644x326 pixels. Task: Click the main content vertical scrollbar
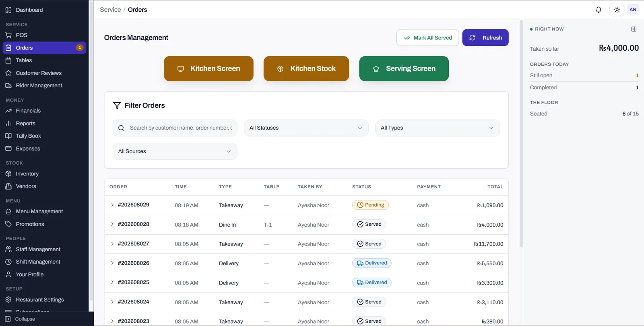coord(521,133)
